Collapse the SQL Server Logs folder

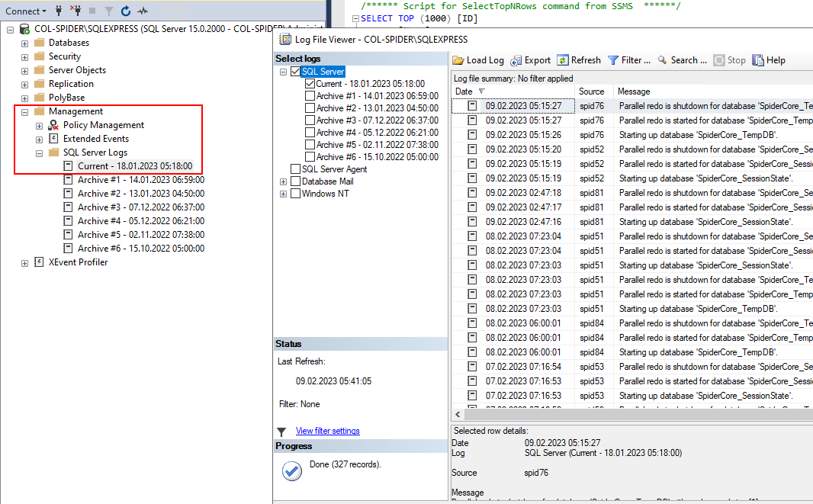point(39,153)
